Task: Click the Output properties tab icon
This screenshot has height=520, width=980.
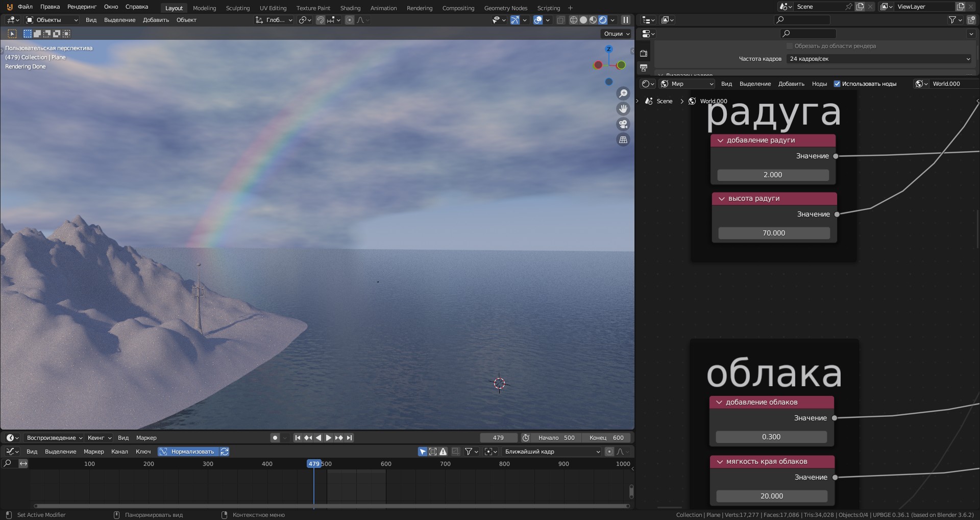Action: point(644,68)
